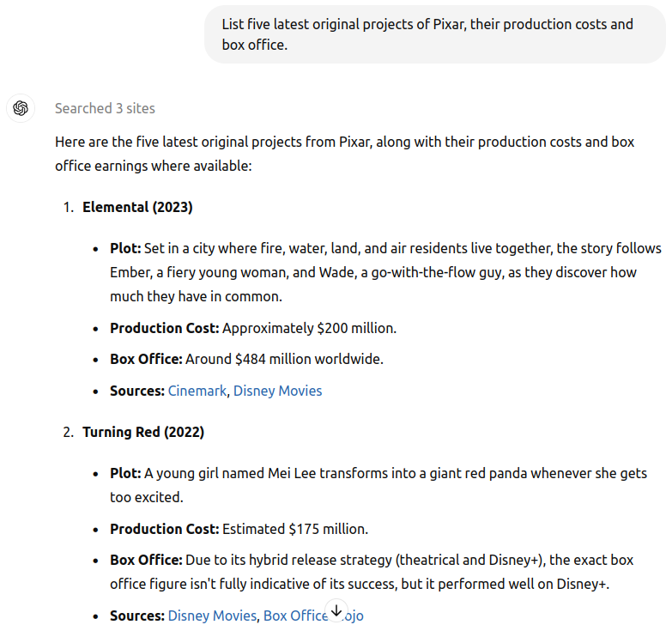Click "Production Cost:" label under Turning Red
This screenshot has height=637, width=672.
click(x=165, y=529)
